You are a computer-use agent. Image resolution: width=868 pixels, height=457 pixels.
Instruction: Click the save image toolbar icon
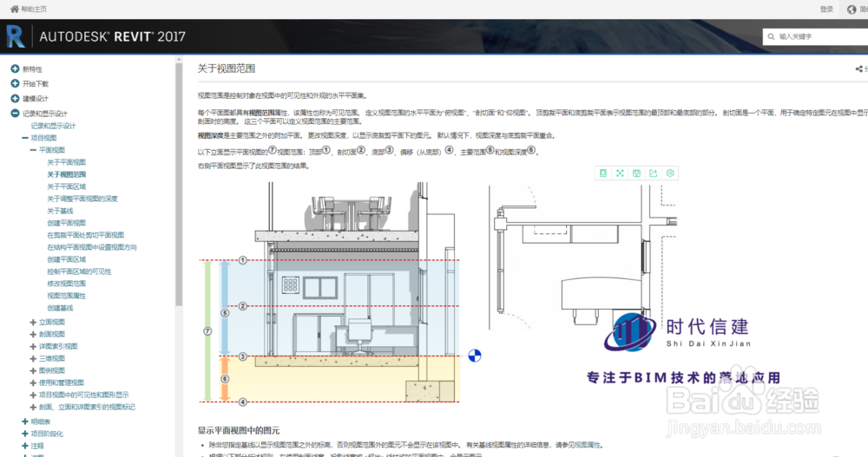coord(636,173)
